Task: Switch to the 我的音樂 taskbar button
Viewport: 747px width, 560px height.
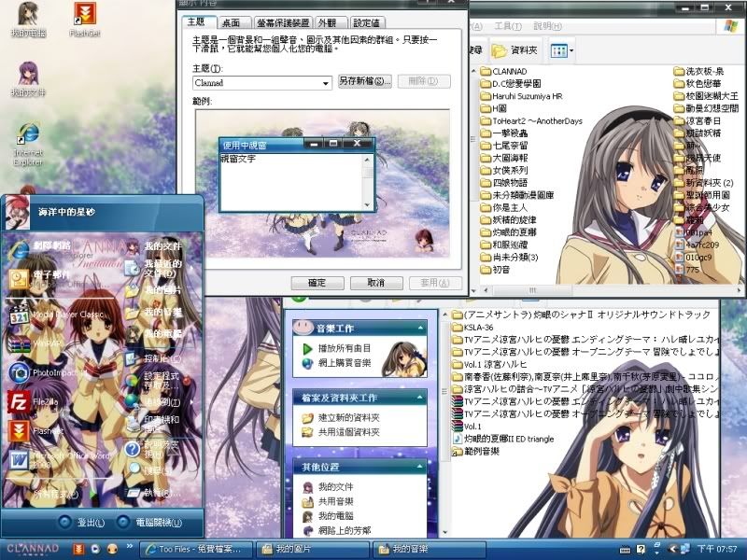Action: 430,549
